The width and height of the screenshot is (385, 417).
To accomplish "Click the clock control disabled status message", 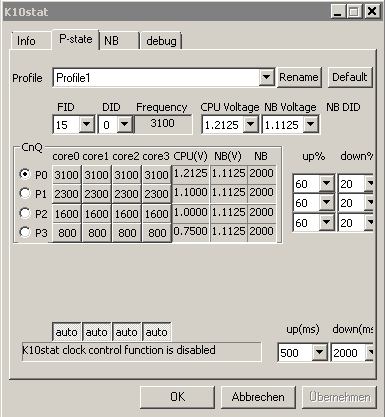I will [x=142, y=351].
